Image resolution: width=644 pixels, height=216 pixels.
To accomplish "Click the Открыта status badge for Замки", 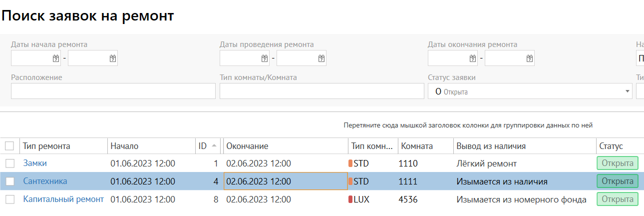I will [x=618, y=163].
